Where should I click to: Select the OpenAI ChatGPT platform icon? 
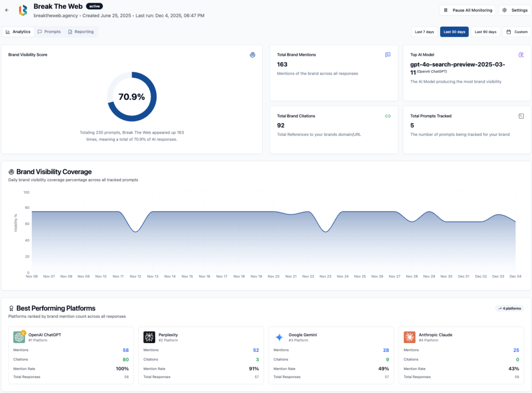pyautogui.click(x=18, y=337)
